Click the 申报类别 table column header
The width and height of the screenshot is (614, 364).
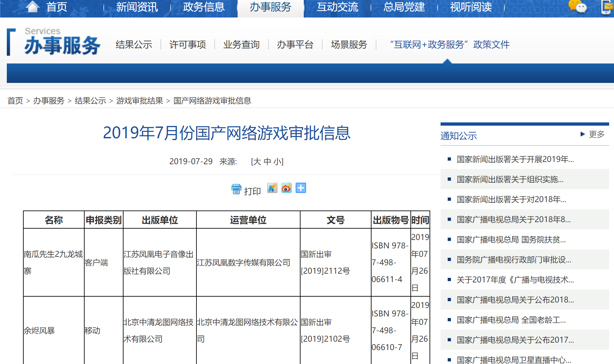click(104, 220)
